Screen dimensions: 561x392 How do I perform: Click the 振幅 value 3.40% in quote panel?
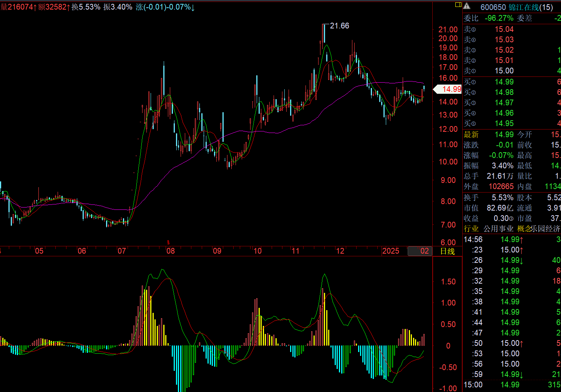(503, 166)
